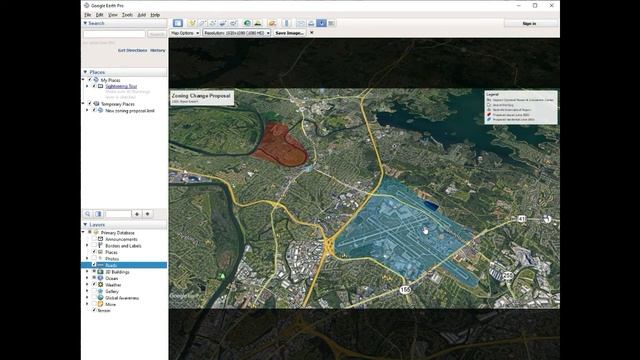Click the Print toolbar icon

point(311,23)
